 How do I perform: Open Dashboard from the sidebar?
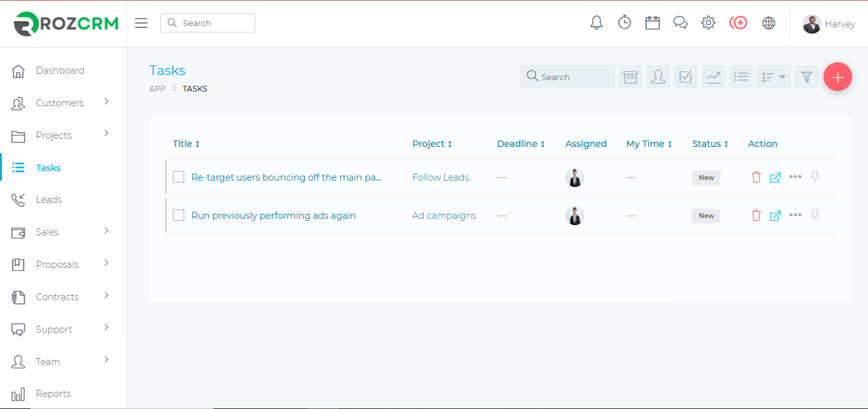point(60,71)
